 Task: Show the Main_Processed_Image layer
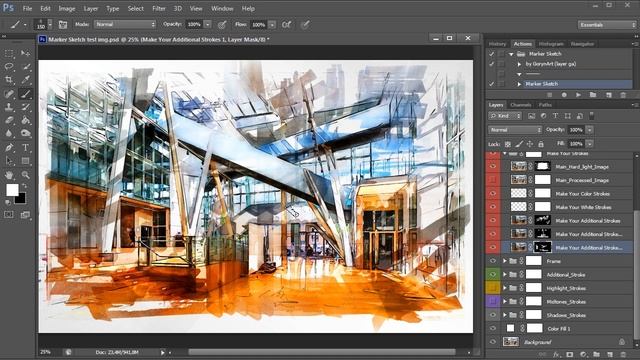493,180
